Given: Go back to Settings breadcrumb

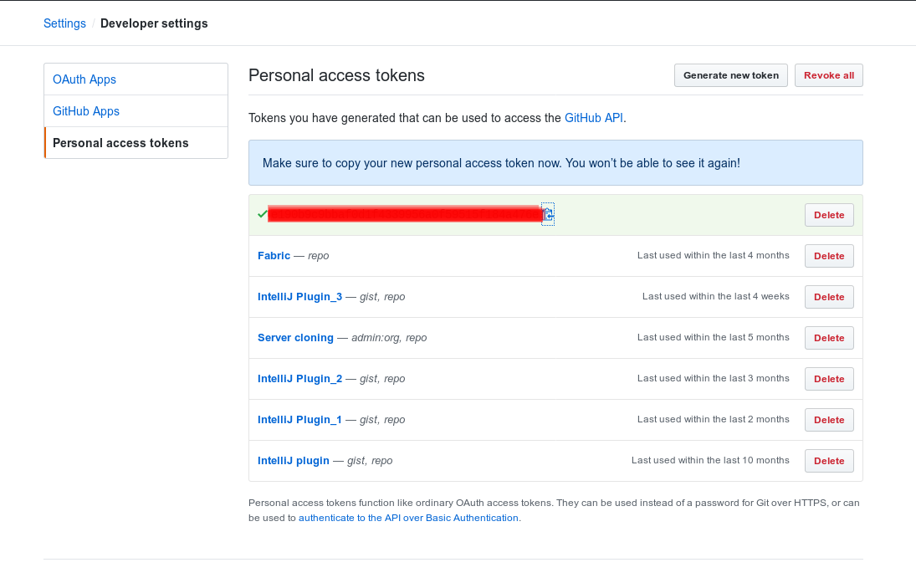Looking at the screenshot, I should click(x=64, y=23).
